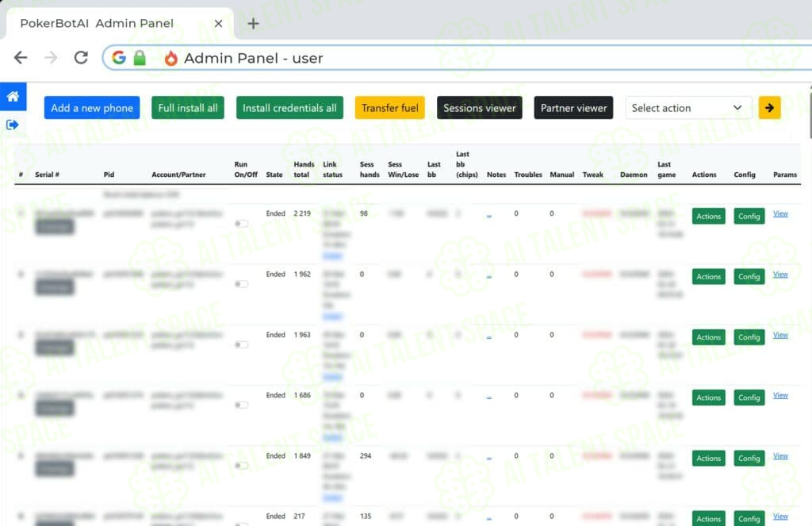Open Actions for the 1 962 hands row

[x=708, y=277]
